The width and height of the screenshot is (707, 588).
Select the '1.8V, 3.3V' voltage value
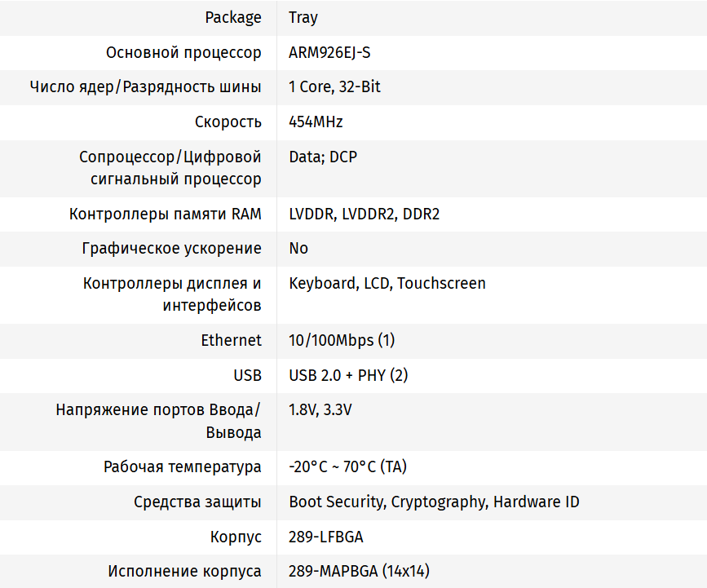click(320, 409)
